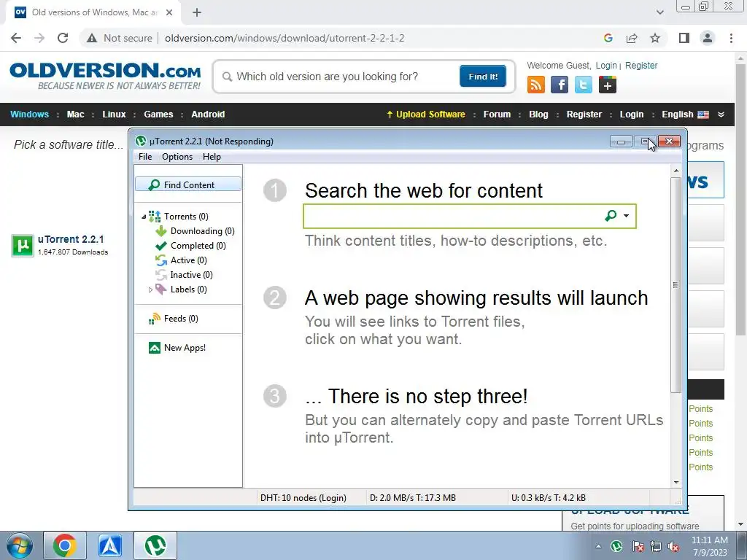Viewport: 747px width, 560px height.
Task: Open the Windows Start button
Action: 20,545
